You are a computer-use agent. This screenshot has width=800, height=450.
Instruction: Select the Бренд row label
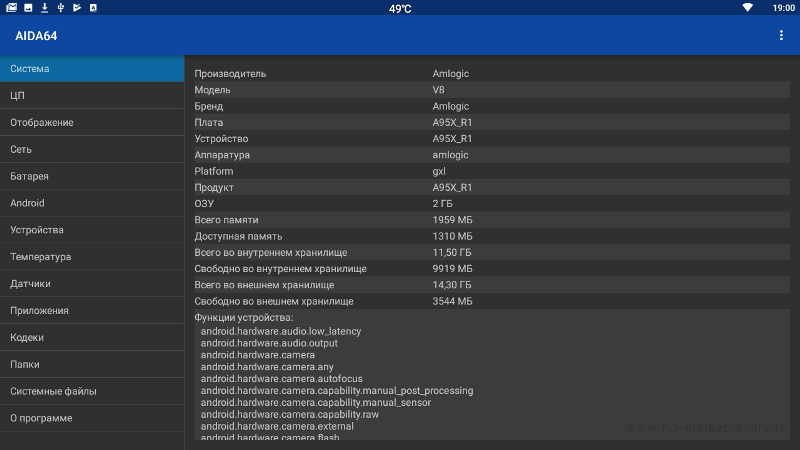(209, 106)
